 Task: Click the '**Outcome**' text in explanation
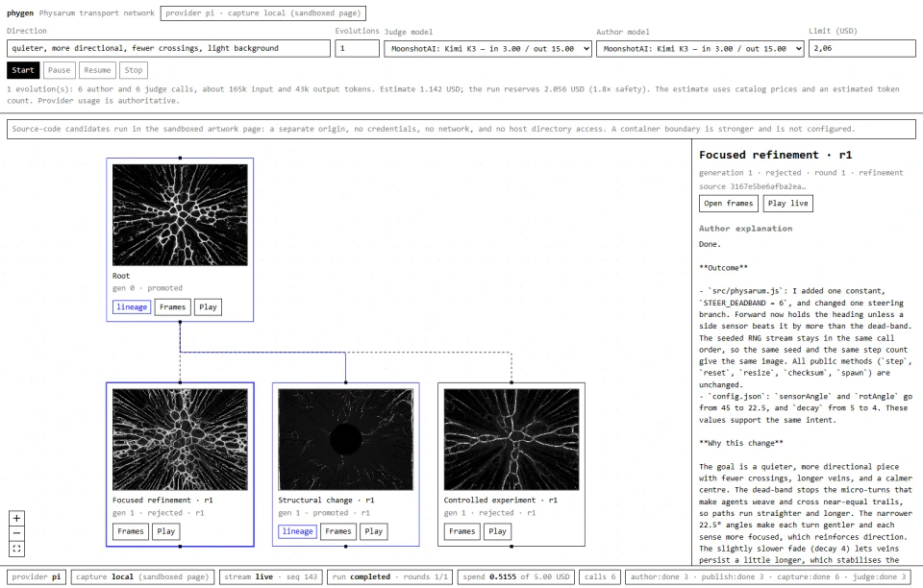(x=723, y=267)
